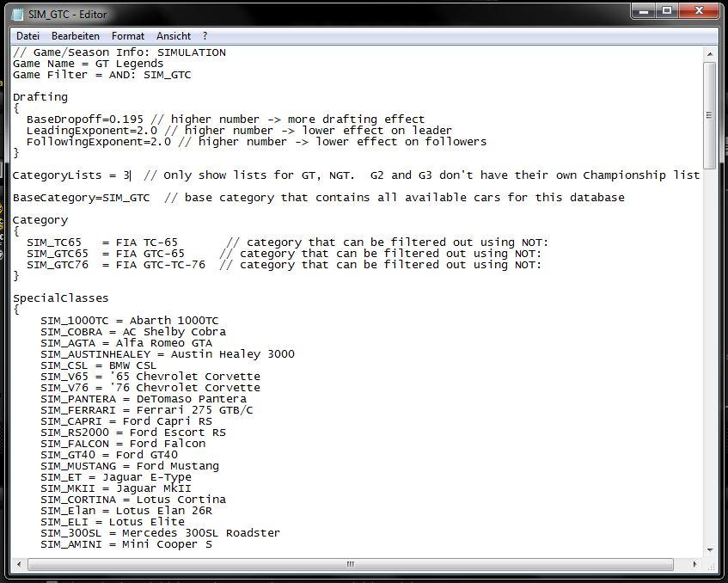Viewport: 728px width, 583px height.
Task: Click the '// Game/Season Info: SIMULATION' comment
Action: coord(119,52)
